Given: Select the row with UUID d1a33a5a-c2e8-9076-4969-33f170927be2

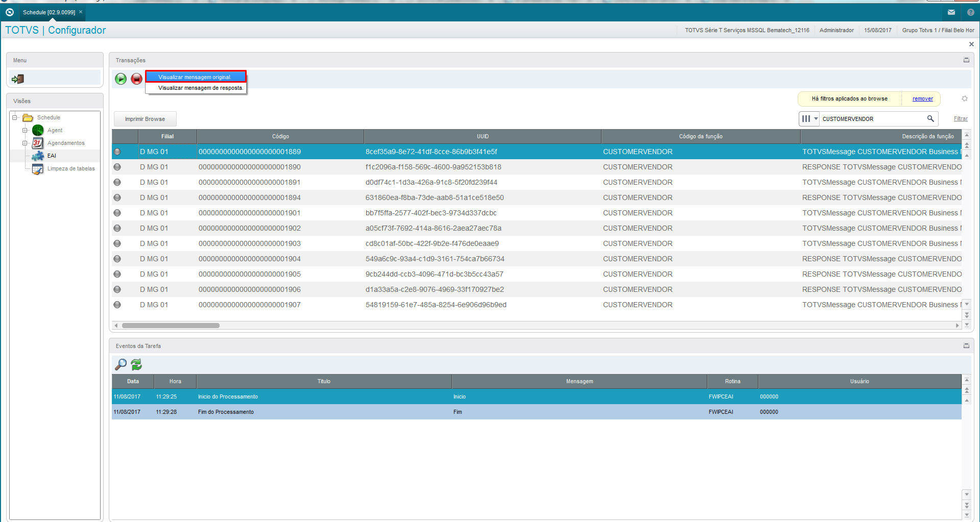Looking at the screenshot, I should coord(537,289).
